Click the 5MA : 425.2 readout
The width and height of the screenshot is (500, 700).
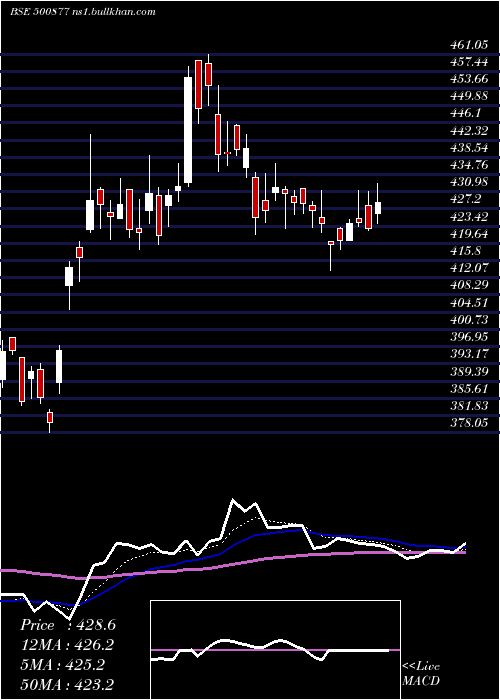click(x=62, y=665)
